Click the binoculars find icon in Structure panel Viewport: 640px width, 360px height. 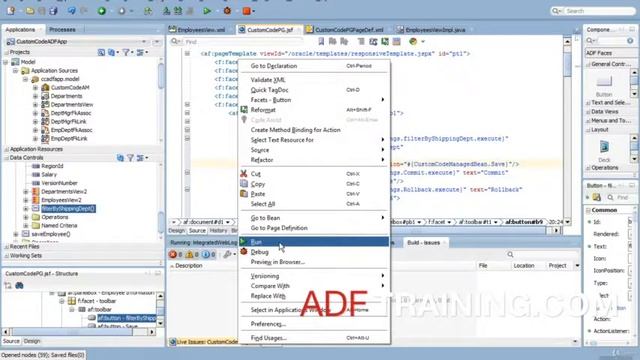pyautogui.click(x=19, y=286)
